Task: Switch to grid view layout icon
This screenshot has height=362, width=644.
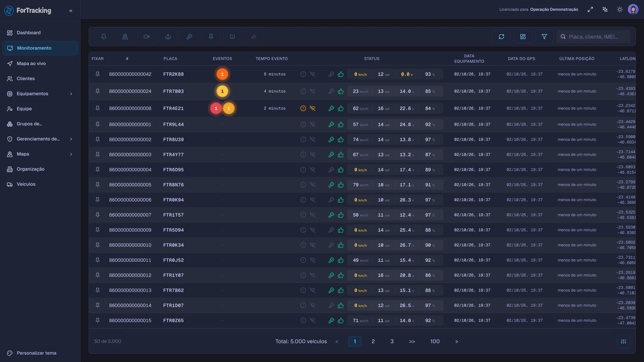Action: (x=523, y=37)
